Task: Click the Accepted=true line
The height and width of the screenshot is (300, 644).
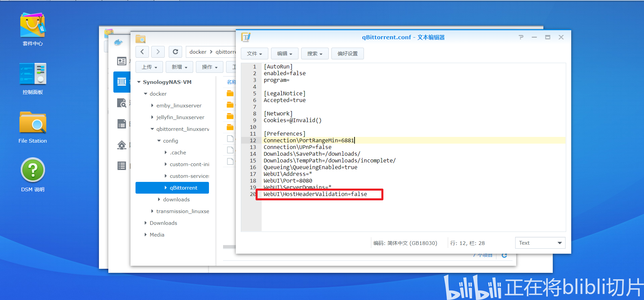Action: [x=284, y=100]
